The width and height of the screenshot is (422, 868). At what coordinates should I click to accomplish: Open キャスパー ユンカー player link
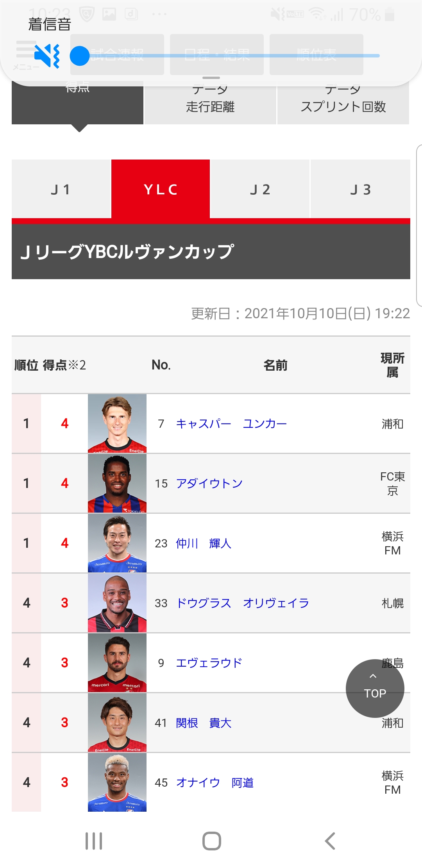231,424
